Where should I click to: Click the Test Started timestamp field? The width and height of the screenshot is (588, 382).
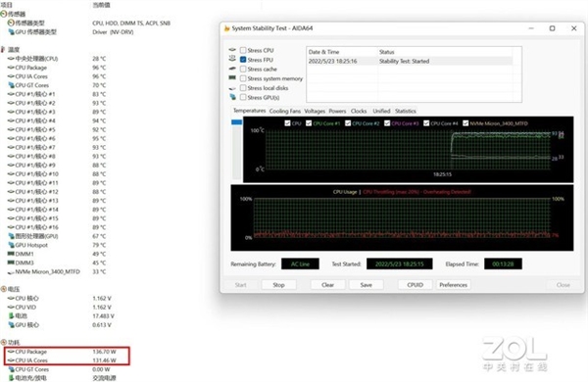click(400, 263)
